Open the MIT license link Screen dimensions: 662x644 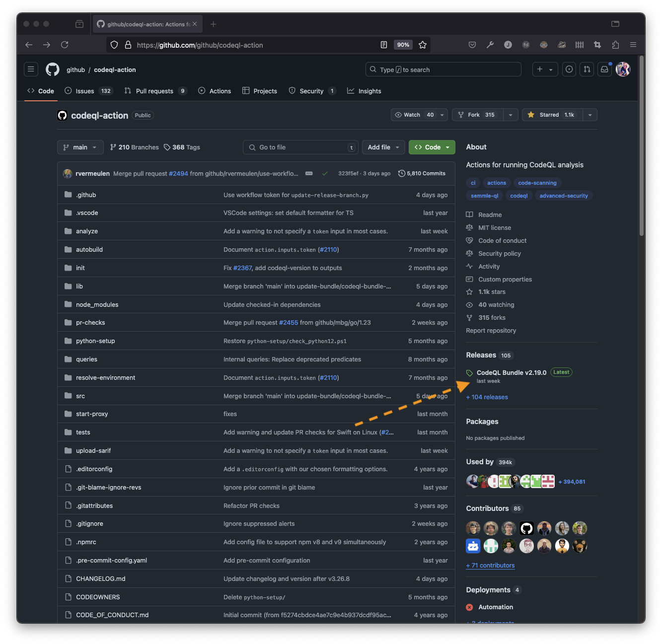495,227
